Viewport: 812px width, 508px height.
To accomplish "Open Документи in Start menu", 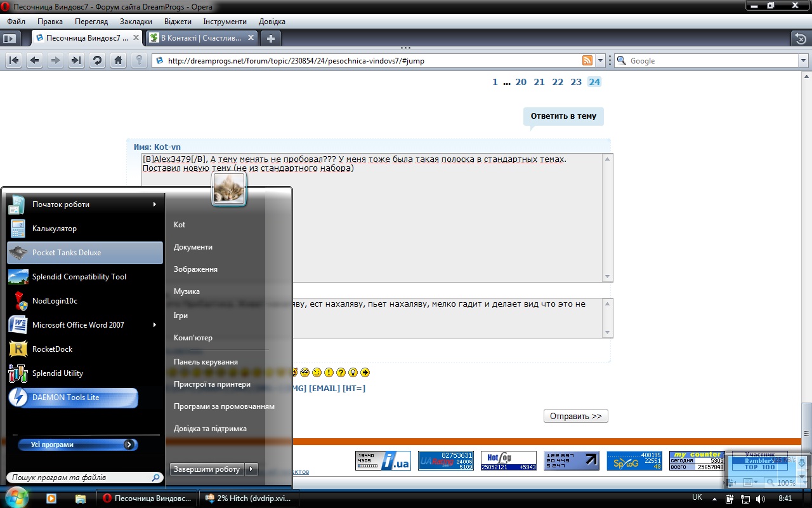I will (x=193, y=247).
